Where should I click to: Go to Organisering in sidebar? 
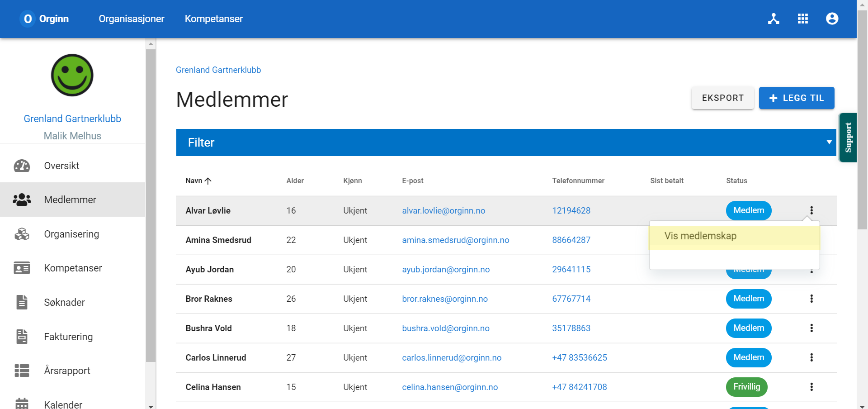(72, 234)
